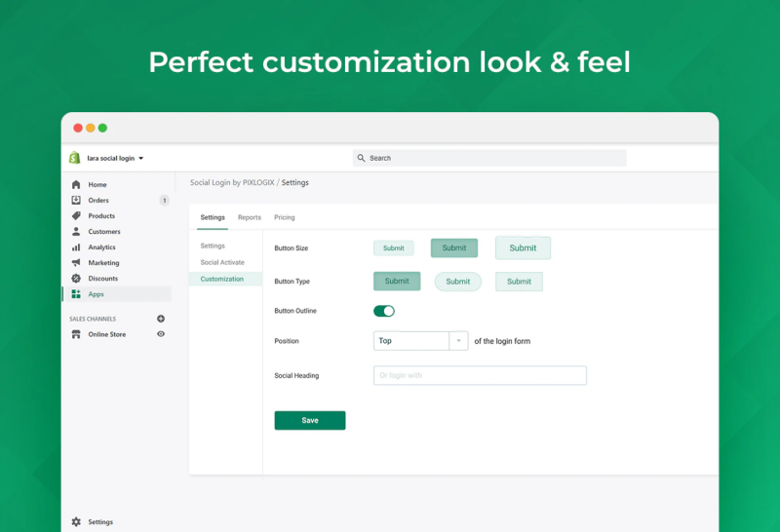Click the Button Size label
Screen dimensions: 780x532
[291, 247]
